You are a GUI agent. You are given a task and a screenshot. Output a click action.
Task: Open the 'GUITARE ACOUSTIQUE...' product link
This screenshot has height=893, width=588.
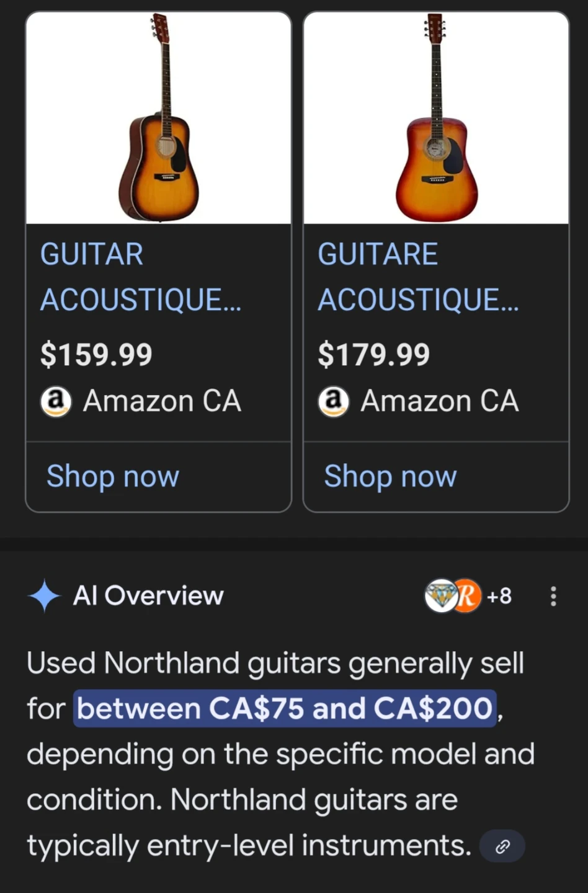tap(417, 277)
